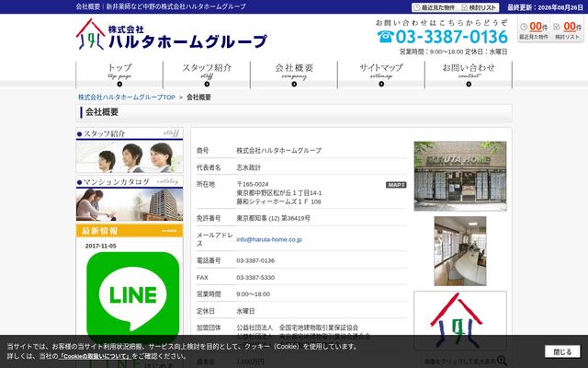Click the 00件 recently viewed counter
588x368 pixels.
(x=534, y=30)
